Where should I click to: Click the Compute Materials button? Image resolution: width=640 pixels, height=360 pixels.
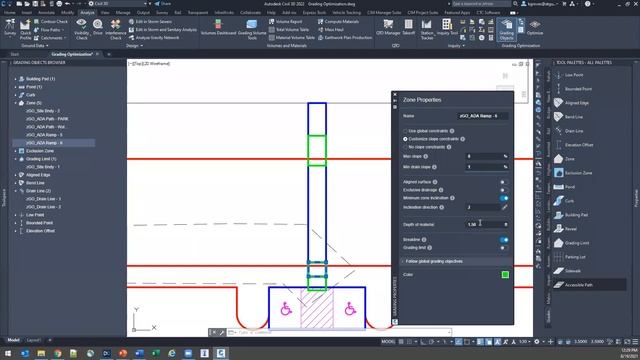[338, 22]
